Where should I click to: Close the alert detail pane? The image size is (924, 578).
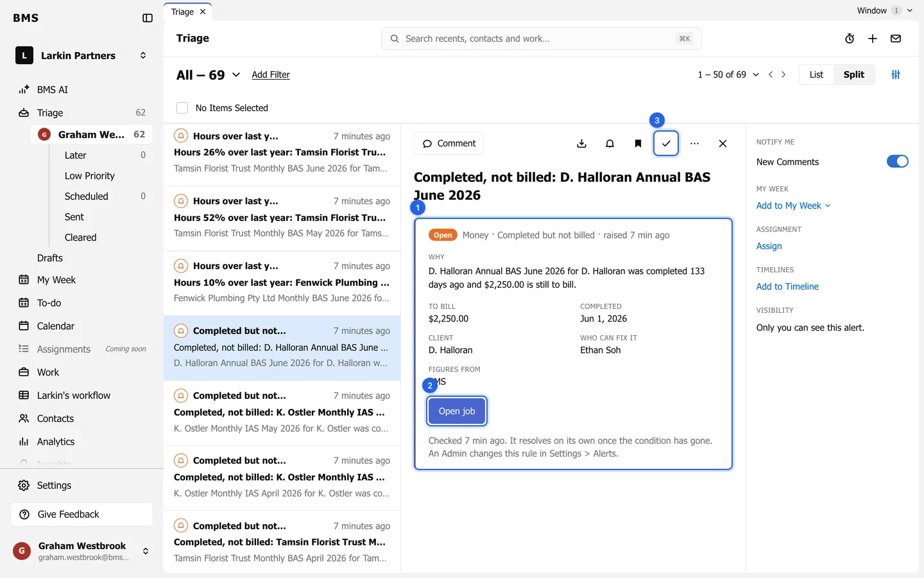click(x=723, y=143)
